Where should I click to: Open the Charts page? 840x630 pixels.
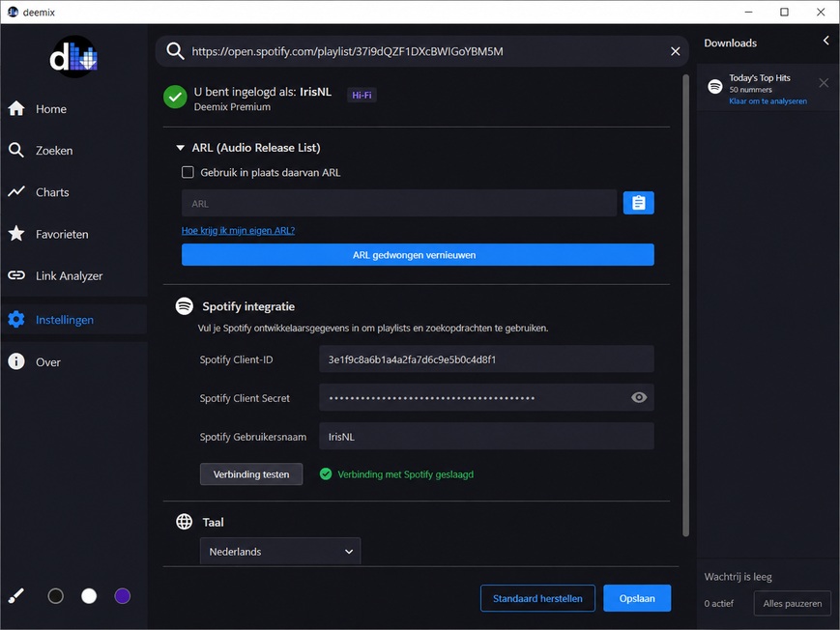[x=73, y=192]
